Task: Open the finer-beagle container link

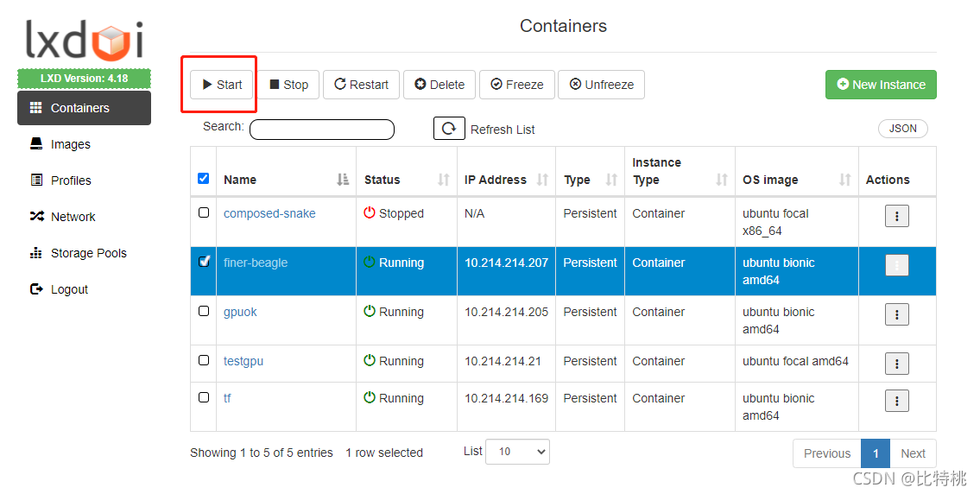Action: (x=256, y=263)
